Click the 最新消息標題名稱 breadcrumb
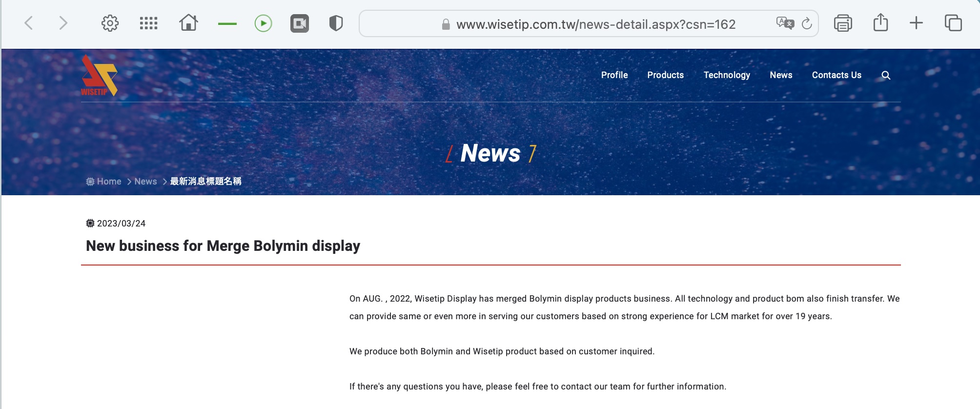Image resolution: width=980 pixels, height=409 pixels. 205,182
